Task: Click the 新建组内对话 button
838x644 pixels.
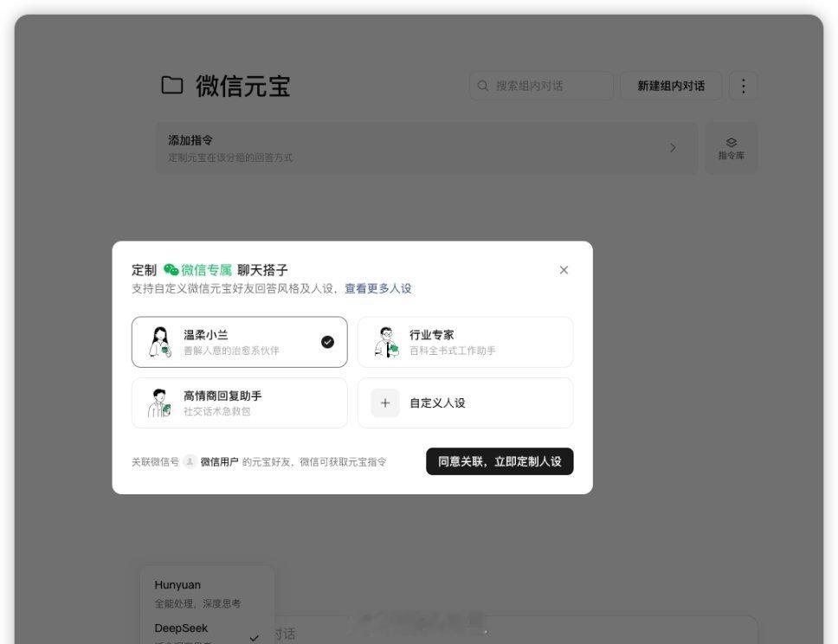Action: 671,86
